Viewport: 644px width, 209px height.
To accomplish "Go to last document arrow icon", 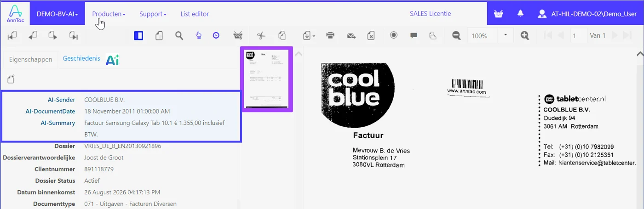I will [73, 35].
